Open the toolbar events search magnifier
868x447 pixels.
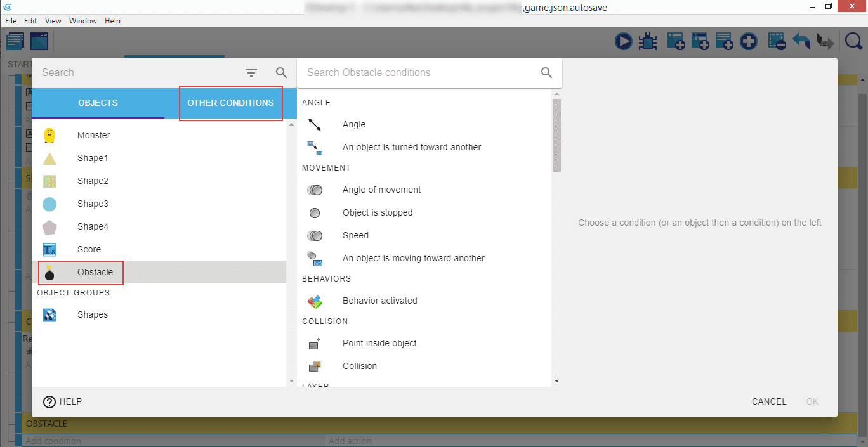[853, 42]
